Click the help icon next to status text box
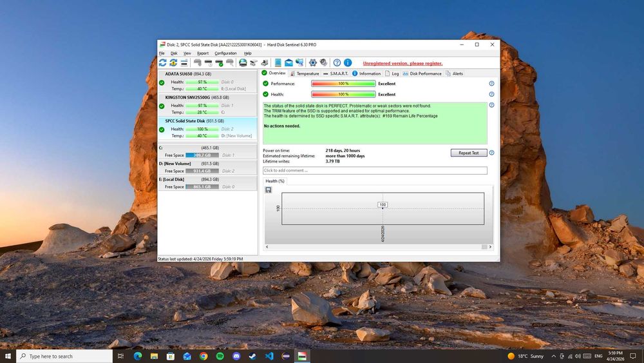 click(x=491, y=105)
